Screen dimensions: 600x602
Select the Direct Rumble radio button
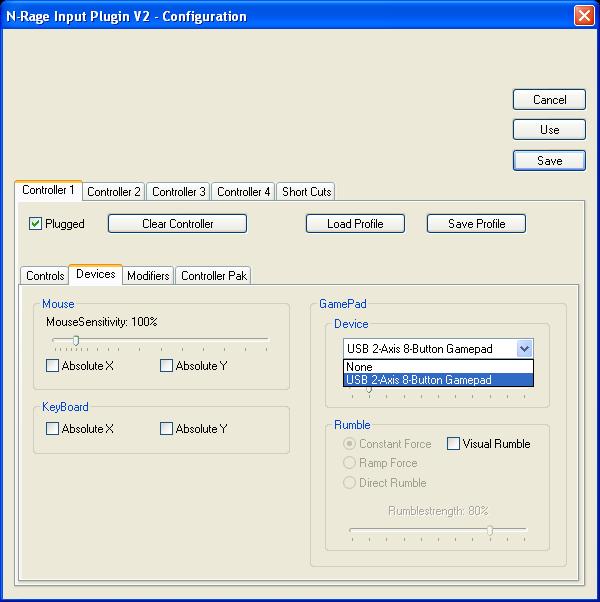[x=349, y=482]
